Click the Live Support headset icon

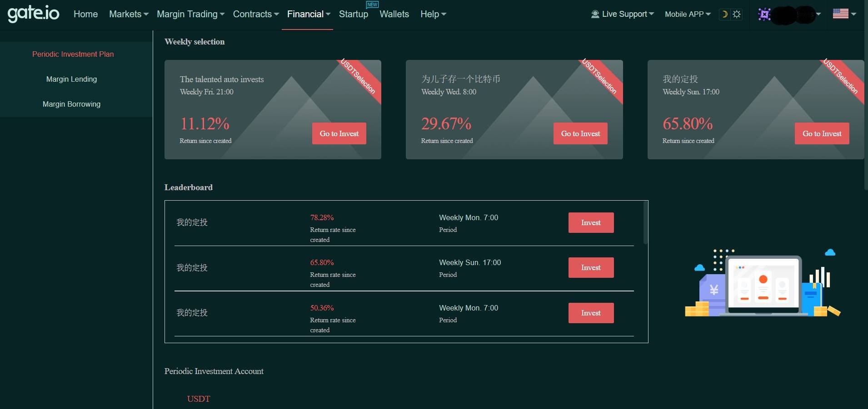[x=595, y=14]
